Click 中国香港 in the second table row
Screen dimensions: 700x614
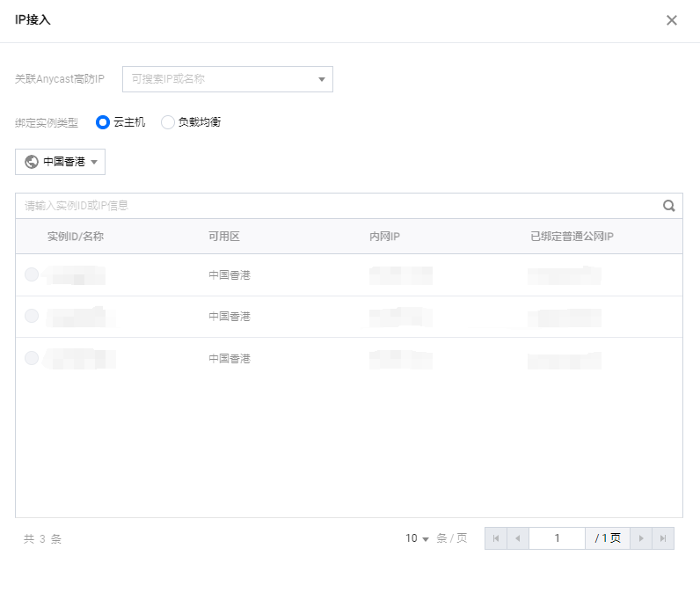pos(230,317)
